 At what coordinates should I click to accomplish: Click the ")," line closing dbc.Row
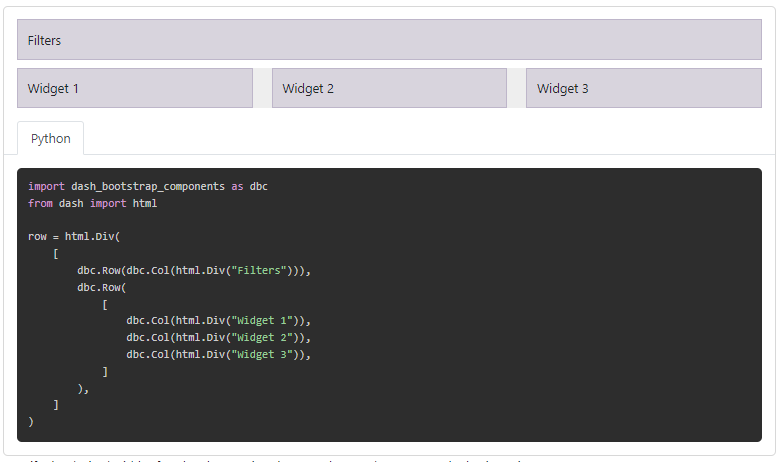[83, 388]
